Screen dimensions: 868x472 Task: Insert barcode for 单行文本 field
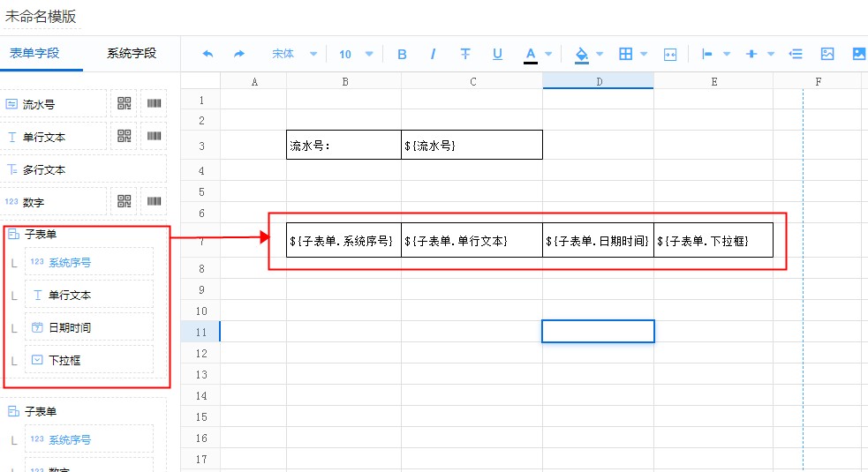tap(154, 136)
